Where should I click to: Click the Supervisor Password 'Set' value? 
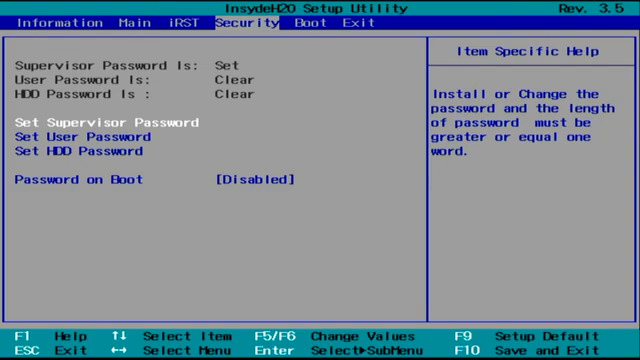[227, 66]
